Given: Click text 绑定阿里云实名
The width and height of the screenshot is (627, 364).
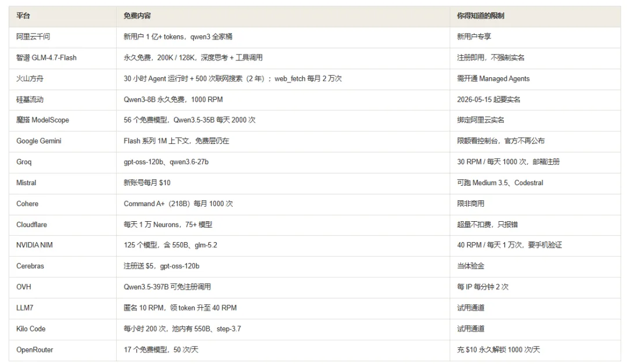Looking at the screenshot, I should click(x=481, y=120).
